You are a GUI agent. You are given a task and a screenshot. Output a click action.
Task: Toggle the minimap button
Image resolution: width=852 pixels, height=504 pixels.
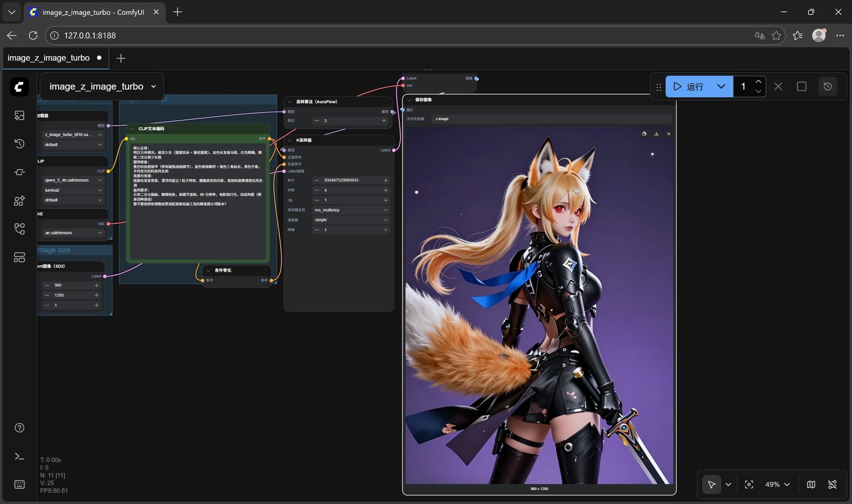click(x=811, y=484)
